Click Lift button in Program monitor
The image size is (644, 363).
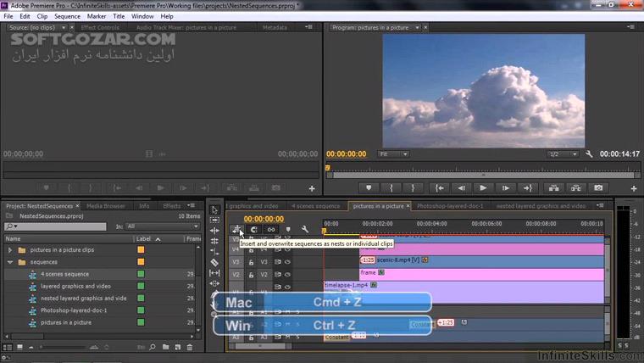(553, 188)
